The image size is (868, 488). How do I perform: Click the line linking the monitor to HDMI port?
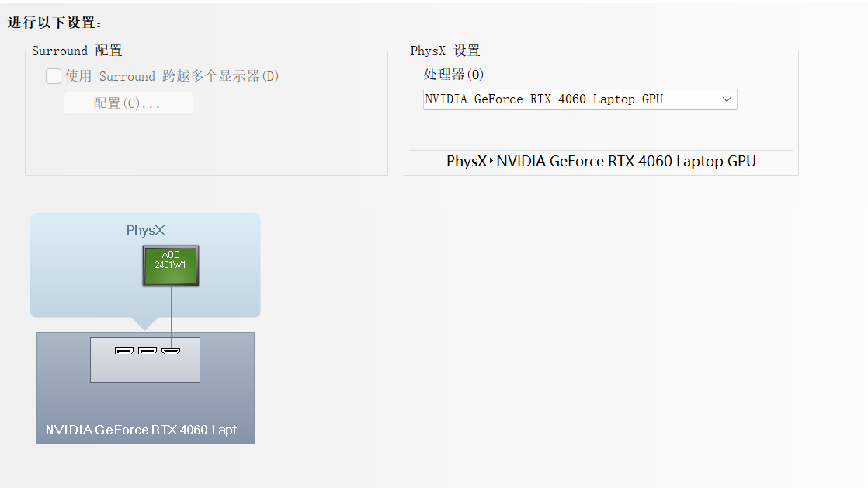[171, 316]
